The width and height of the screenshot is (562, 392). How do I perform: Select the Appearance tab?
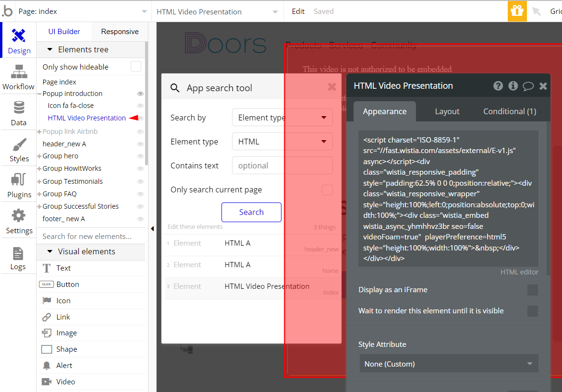[x=385, y=111]
